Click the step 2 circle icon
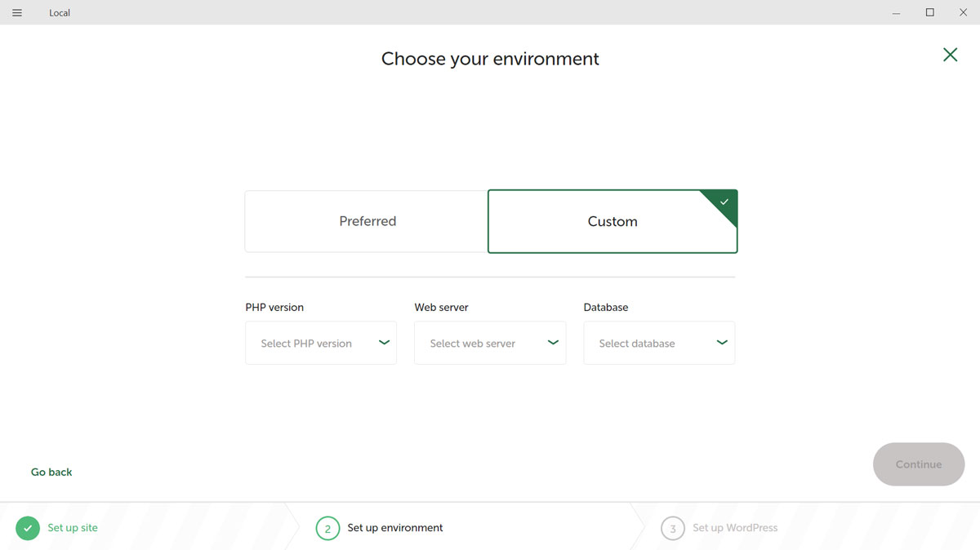 327,529
